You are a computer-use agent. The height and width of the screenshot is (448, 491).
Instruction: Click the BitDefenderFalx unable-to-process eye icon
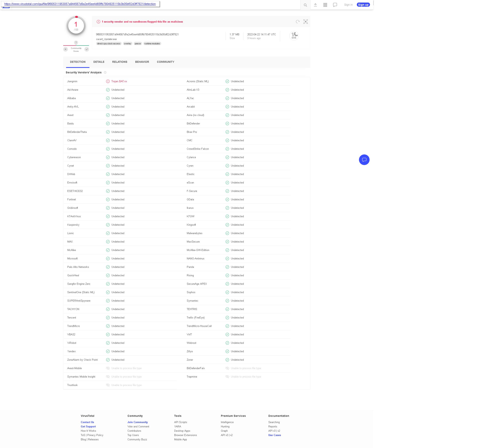click(x=227, y=368)
